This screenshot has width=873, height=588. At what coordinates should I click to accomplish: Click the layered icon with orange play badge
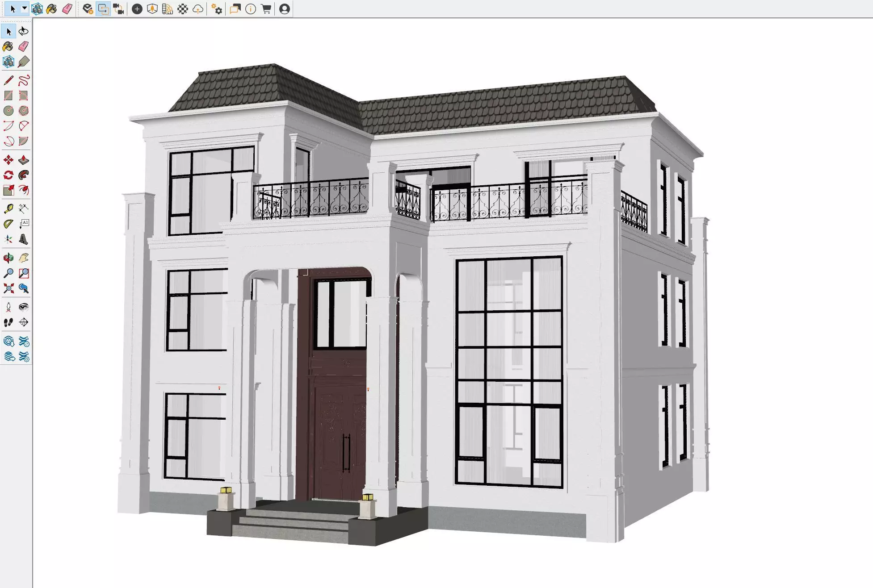pyautogui.click(x=88, y=9)
